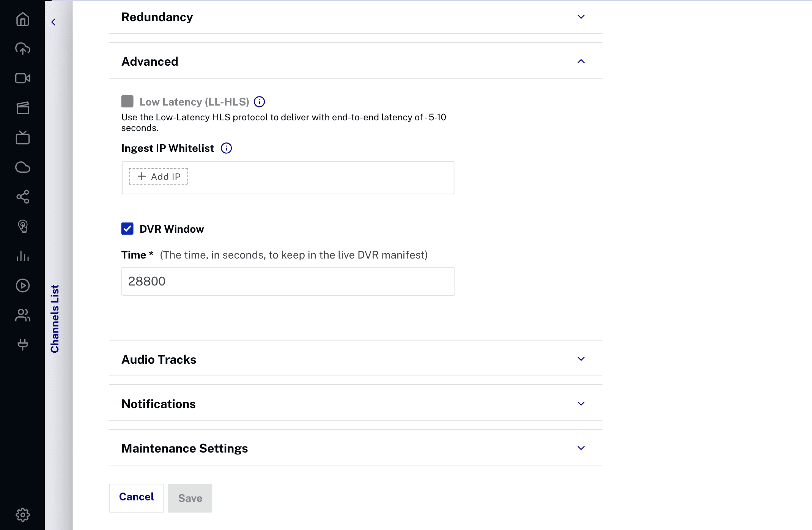Click the Add IP button
Viewport: 812px width, 530px height.
tap(158, 177)
